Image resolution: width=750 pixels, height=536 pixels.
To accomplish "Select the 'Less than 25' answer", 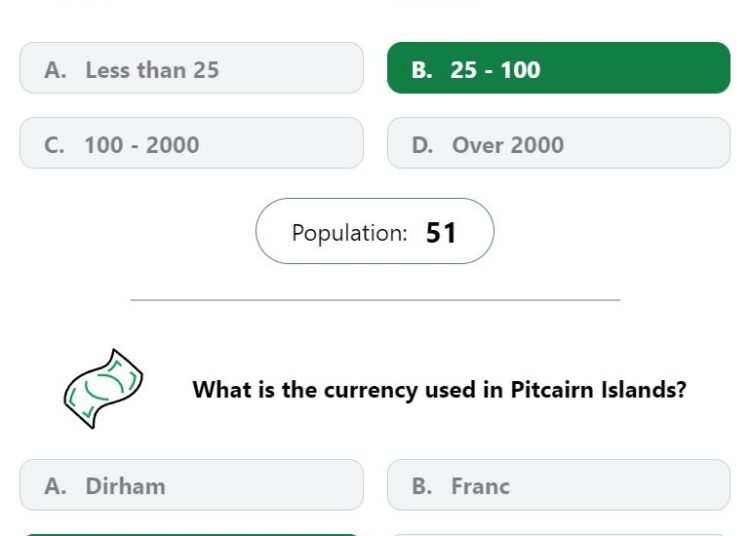I will click(191, 68).
